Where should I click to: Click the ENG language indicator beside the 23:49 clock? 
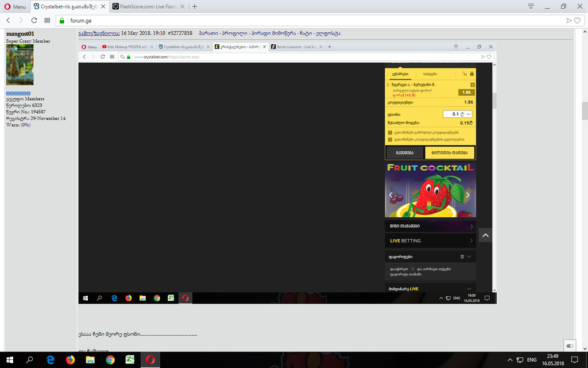coord(532,360)
